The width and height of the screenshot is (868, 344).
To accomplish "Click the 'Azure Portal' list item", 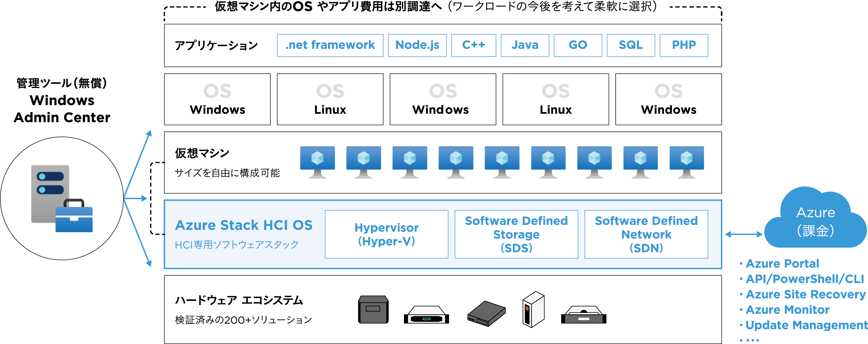I will (782, 264).
